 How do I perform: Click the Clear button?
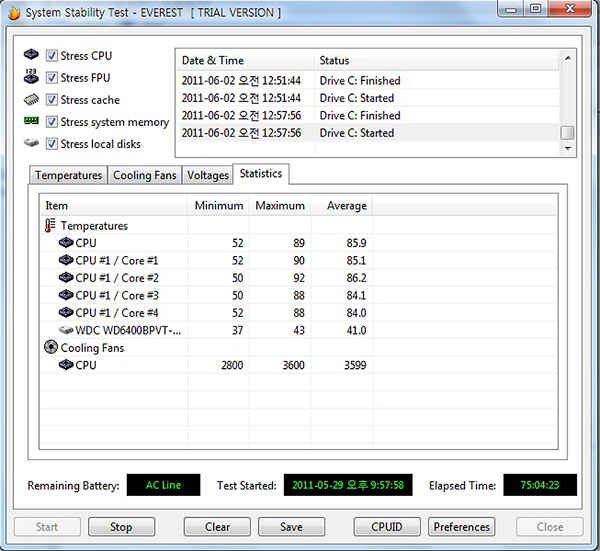coord(217,527)
